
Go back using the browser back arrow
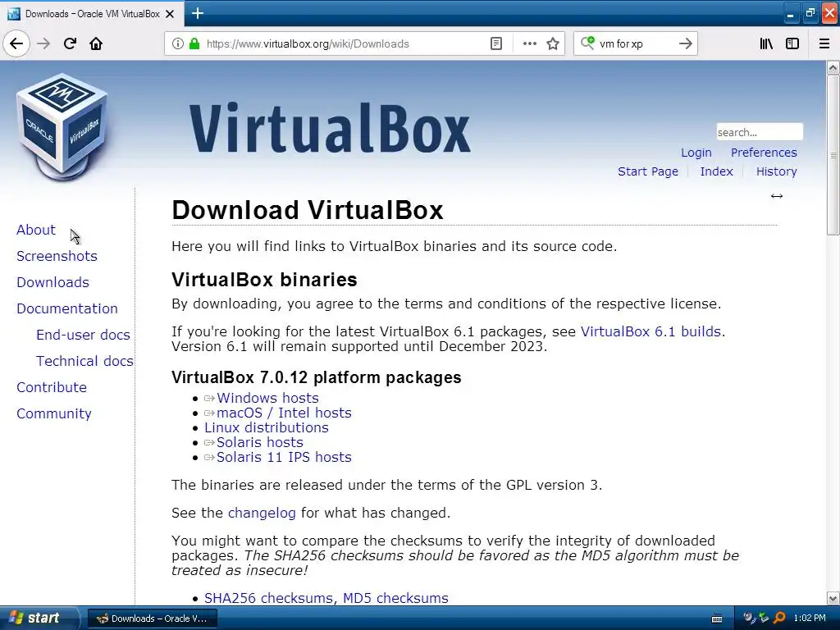[x=16, y=43]
